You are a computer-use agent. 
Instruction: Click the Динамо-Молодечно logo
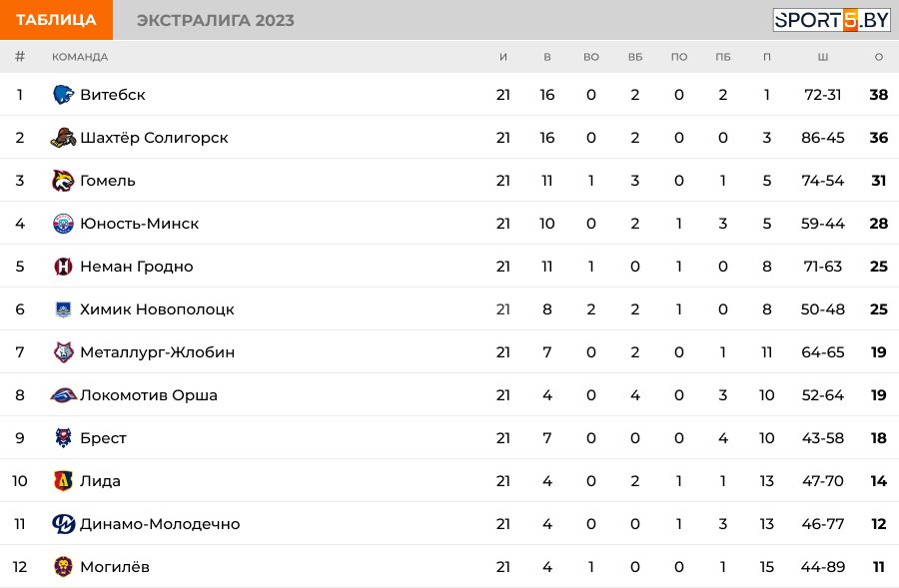(63, 524)
